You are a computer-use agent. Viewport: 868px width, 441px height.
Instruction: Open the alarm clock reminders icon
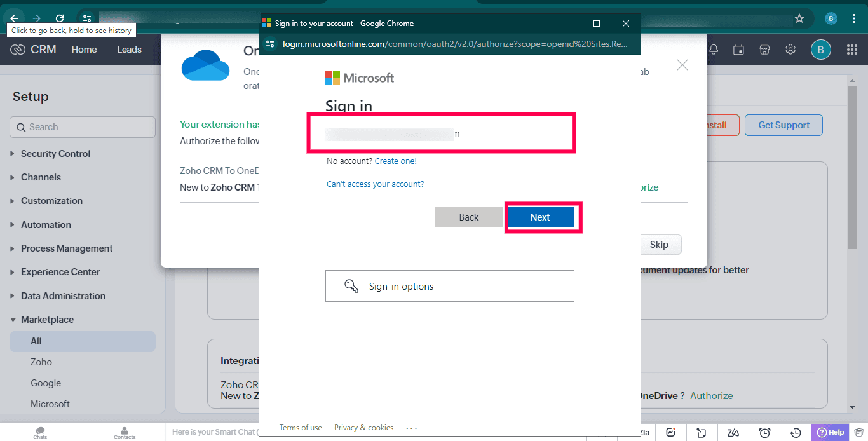765,433
